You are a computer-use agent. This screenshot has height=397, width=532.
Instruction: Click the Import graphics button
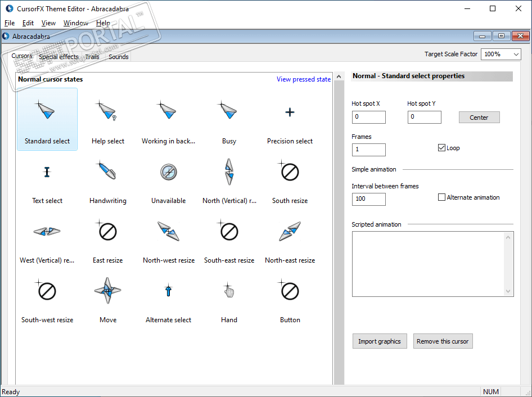point(380,341)
